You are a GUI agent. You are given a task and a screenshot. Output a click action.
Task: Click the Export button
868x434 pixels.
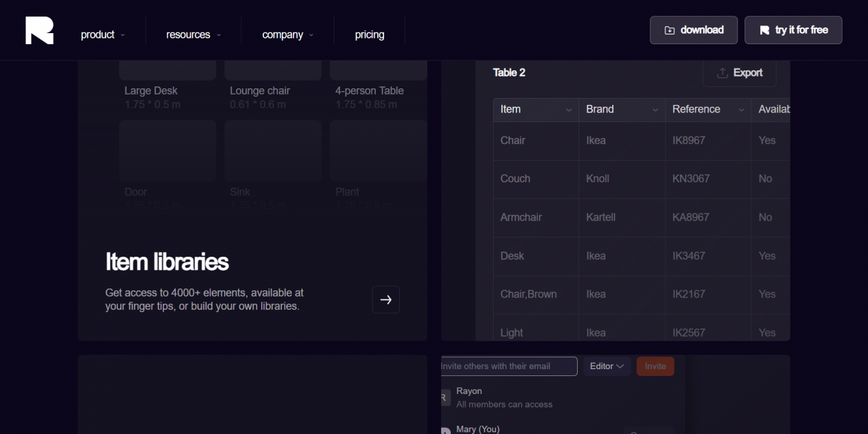740,73
